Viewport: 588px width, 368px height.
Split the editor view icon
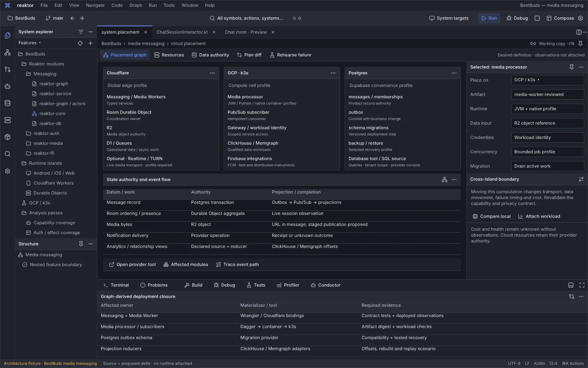click(x=579, y=32)
